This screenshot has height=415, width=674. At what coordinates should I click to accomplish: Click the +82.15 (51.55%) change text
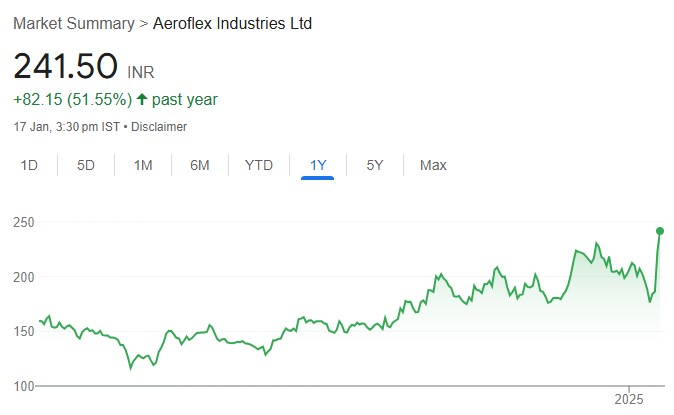(71, 100)
